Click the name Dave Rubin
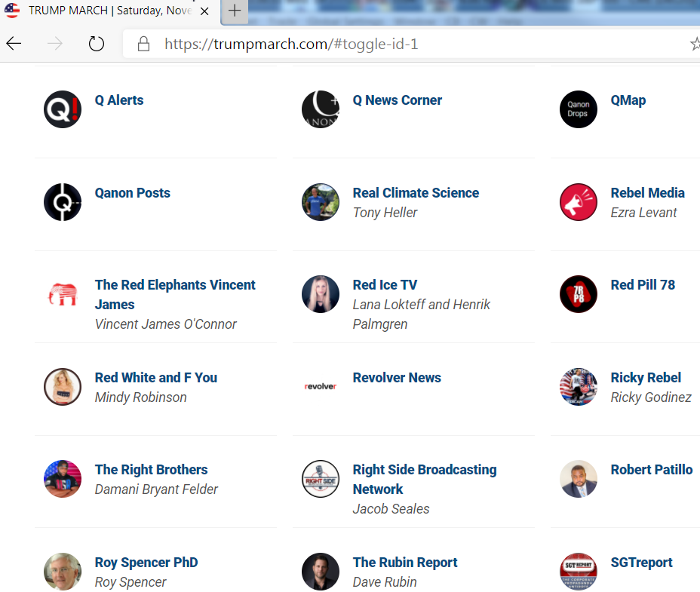The width and height of the screenshot is (700, 592). pos(385,582)
